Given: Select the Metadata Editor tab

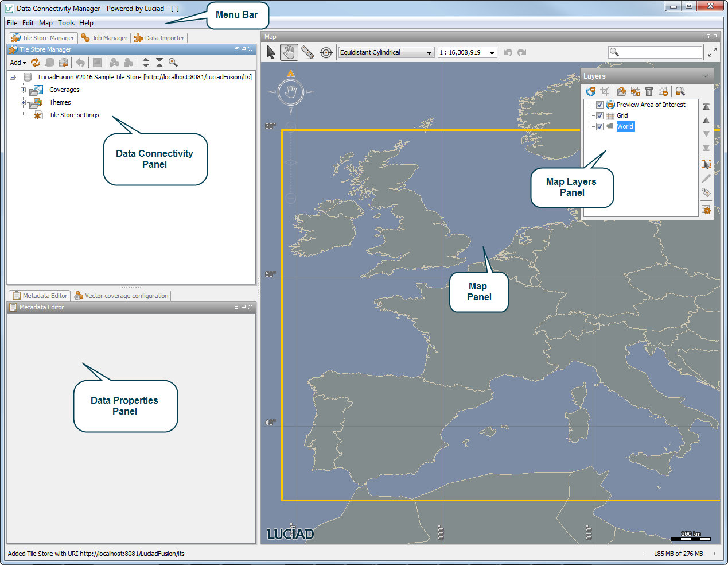Looking at the screenshot, I should pos(40,296).
